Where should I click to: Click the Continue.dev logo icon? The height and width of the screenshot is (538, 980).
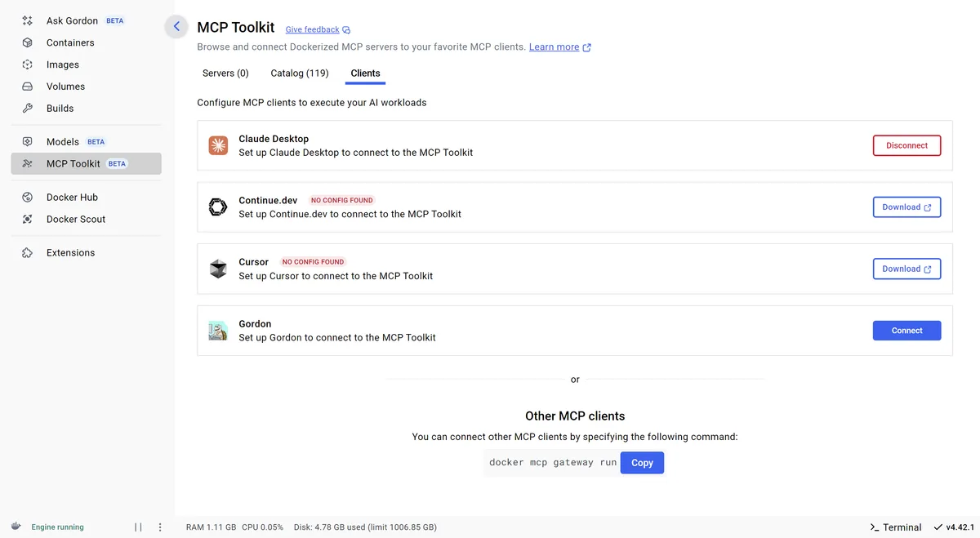tap(218, 207)
